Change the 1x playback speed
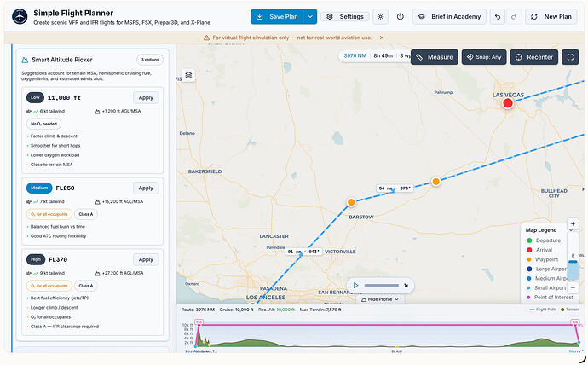Viewport: 588px width, 365px height. coord(406,286)
